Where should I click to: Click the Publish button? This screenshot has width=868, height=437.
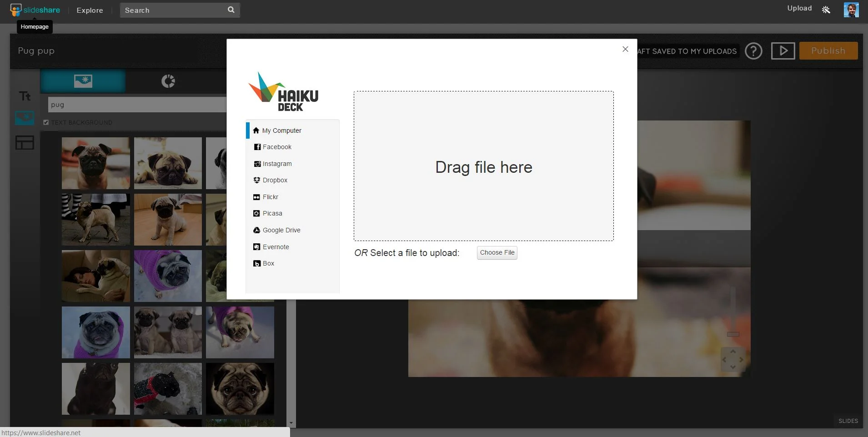(828, 51)
